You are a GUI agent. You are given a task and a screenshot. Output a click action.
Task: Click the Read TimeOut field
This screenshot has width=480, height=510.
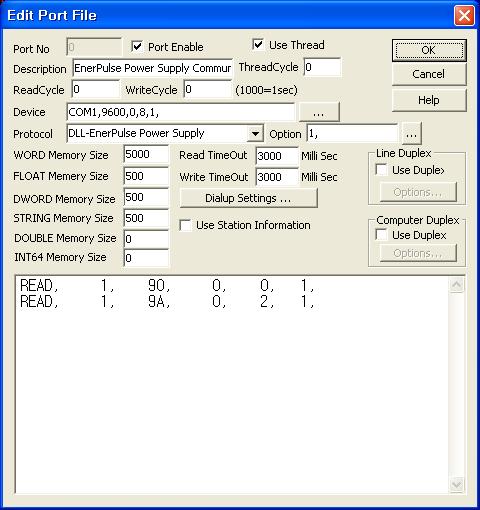[x=277, y=156]
